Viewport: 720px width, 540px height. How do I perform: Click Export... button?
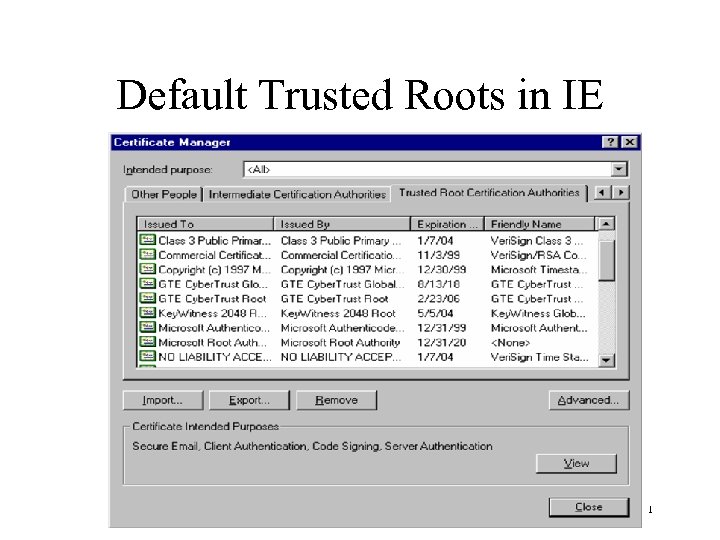click(x=249, y=400)
